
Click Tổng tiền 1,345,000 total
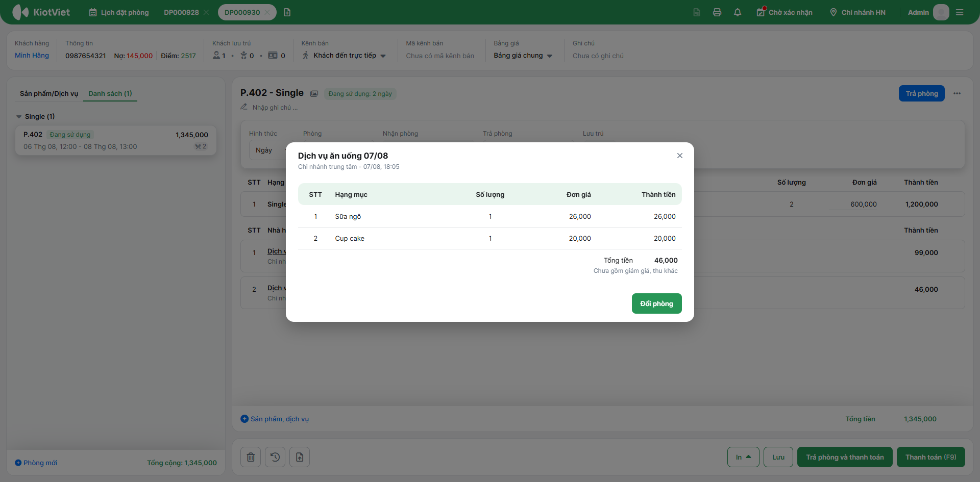920,419
